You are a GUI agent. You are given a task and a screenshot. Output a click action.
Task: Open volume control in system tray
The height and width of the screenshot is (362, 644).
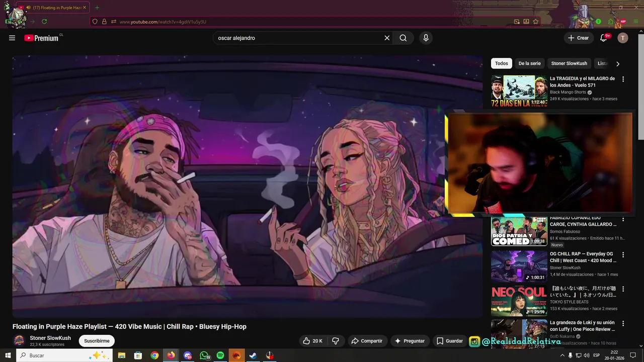pos(587,355)
